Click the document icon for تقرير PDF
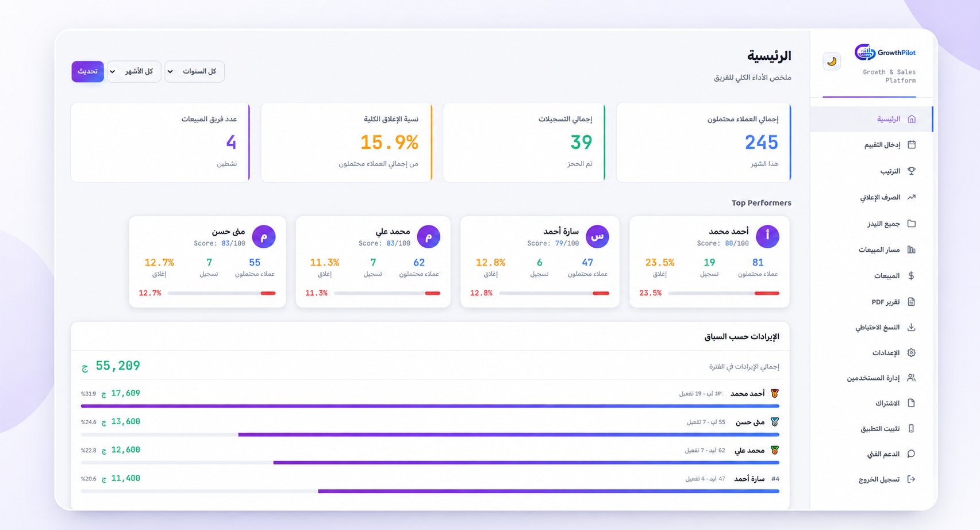Viewport: 980px width, 530px height. tap(912, 302)
